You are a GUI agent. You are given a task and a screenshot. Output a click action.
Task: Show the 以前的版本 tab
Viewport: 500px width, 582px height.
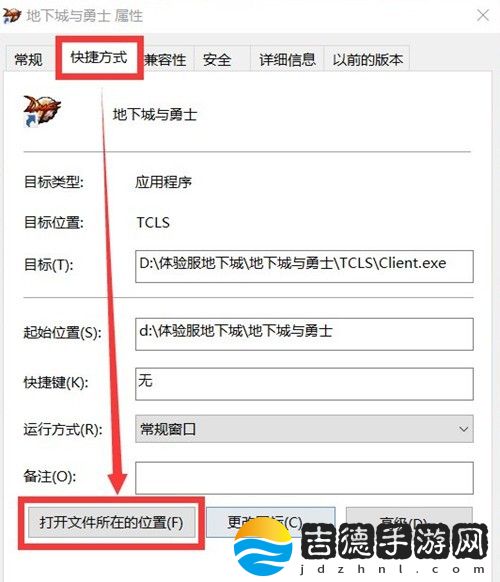(367, 59)
